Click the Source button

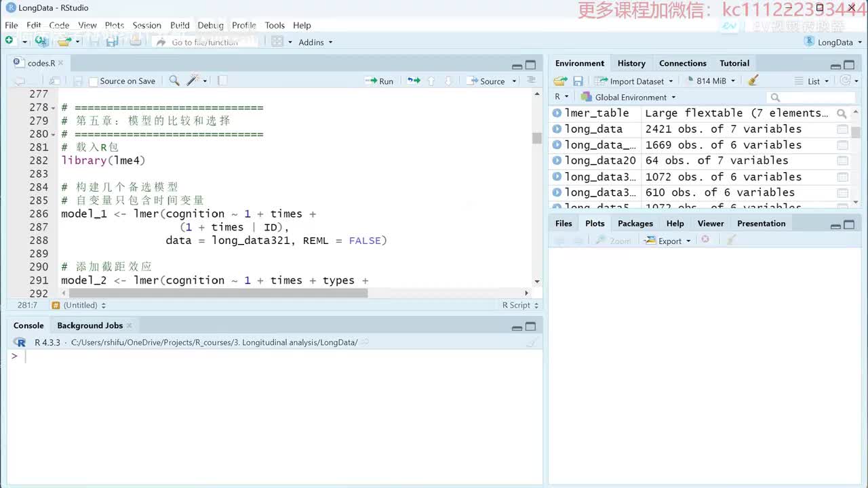[486, 81]
